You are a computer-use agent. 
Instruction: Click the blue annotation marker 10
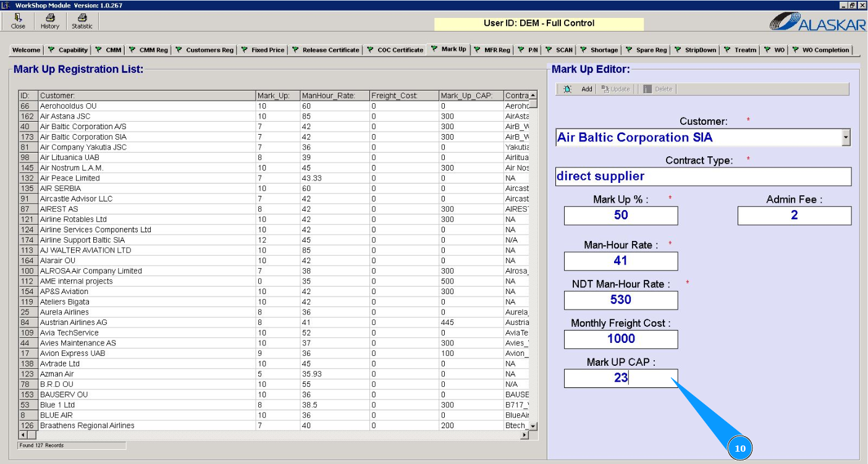pos(740,449)
